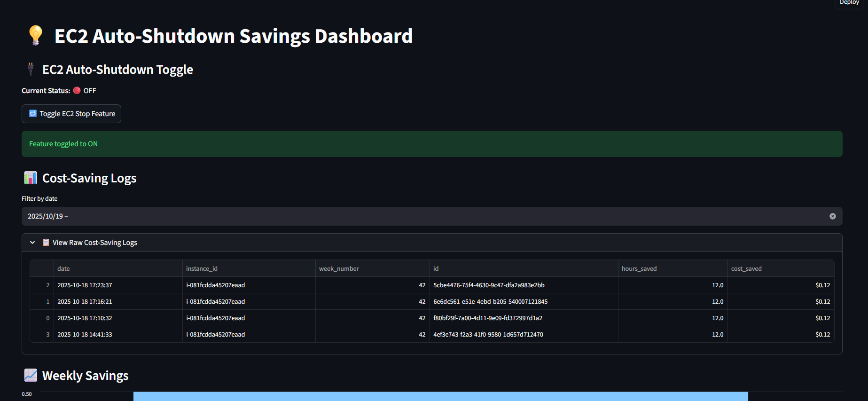Screen dimensions: 868x401
Task: Select id cell 6e6dc561-e51e-4ebd-b205-540007121845
Action: pos(524,301)
